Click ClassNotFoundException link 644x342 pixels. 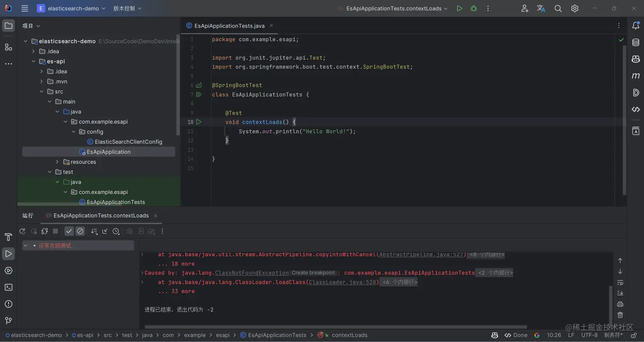[252, 273]
